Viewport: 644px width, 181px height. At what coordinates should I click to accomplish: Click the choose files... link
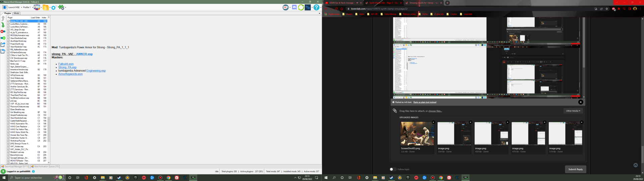435,111
